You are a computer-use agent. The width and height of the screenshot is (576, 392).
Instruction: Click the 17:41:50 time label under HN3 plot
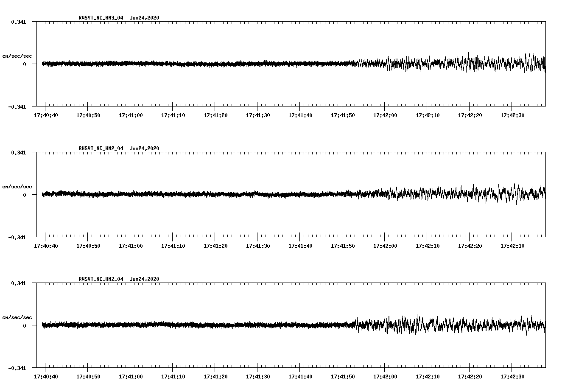[343, 115]
